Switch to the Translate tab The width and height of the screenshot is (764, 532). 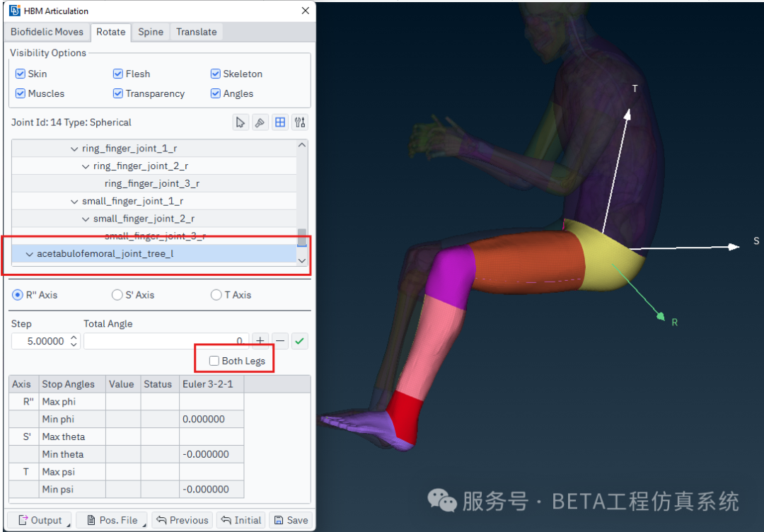pos(197,32)
